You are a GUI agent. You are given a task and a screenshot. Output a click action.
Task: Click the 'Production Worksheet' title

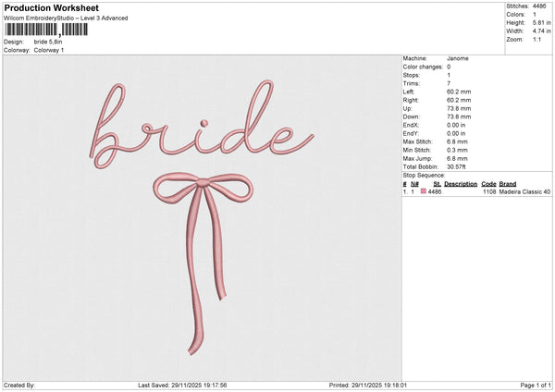(x=51, y=8)
